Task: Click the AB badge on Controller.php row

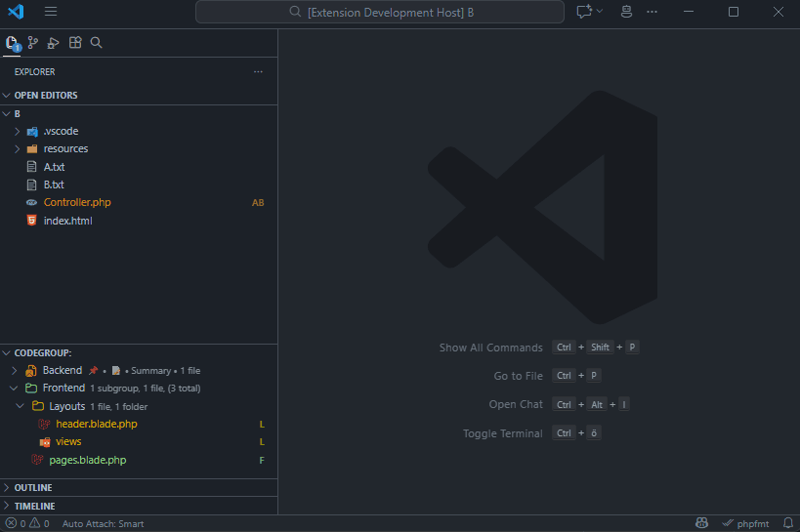Action: click(x=258, y=203)
